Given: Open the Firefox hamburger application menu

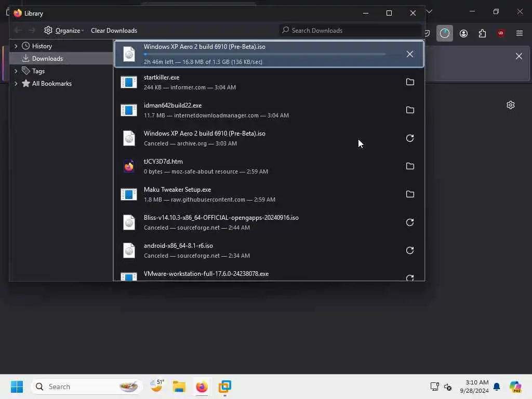Looking at the screenshot, I should click(520, 33).
